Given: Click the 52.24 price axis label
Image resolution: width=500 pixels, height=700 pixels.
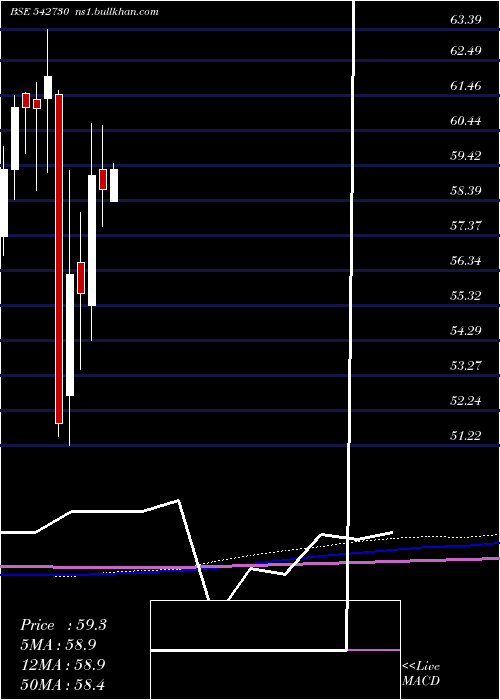Looking at the screenshot, I should 466,401.
